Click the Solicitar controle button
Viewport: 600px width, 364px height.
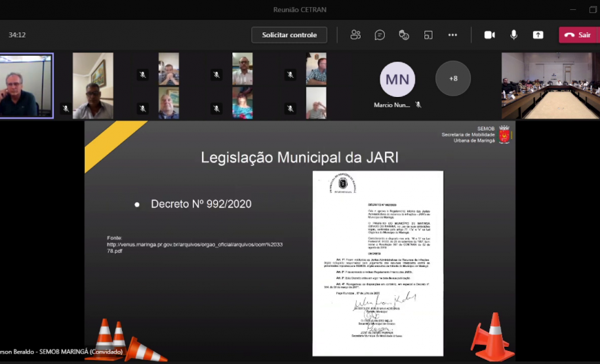click(x=289, y=35)
